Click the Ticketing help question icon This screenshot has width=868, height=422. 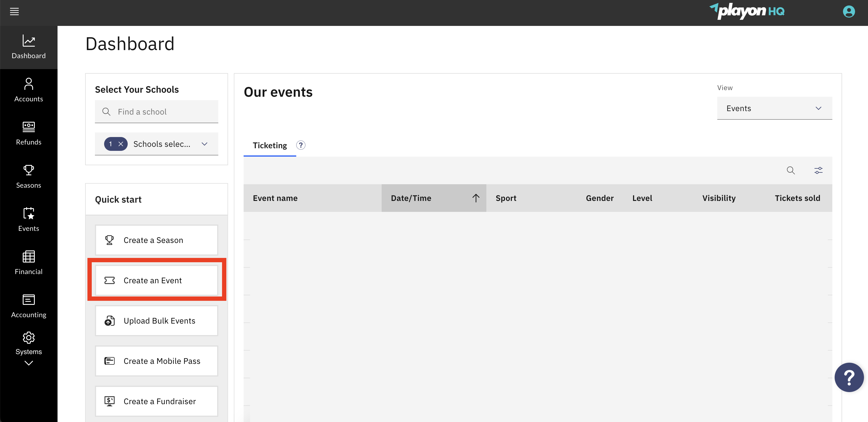pos(301,145)
